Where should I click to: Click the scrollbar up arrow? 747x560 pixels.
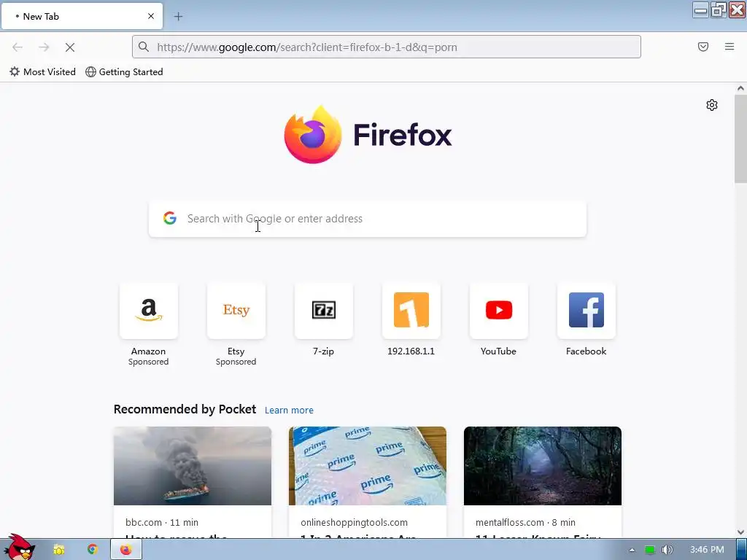pos(740,88)
